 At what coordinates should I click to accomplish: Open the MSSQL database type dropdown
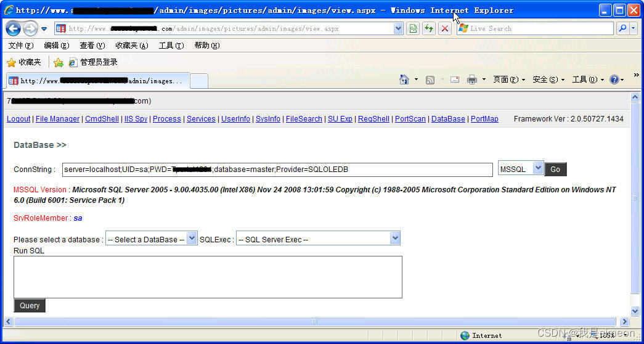(x=521, y=168)
